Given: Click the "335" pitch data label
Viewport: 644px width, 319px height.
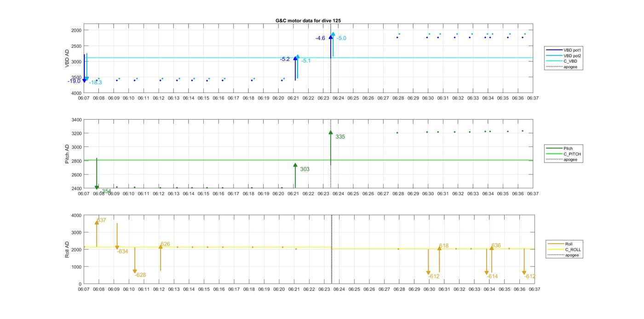Looking at the screenshot, I should (340, 137).
